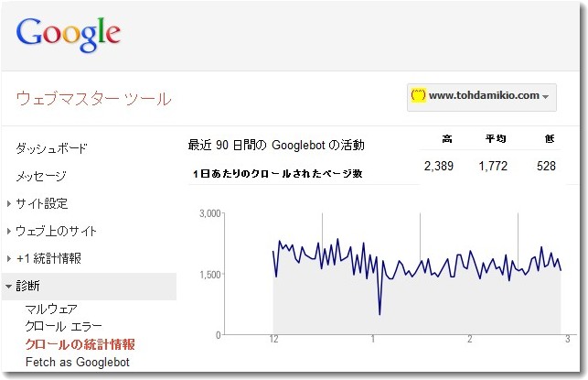This screenshot has width=588, height=380.
Task: Click the ウェブマスター ツール title
Action: tap(94, 99)
